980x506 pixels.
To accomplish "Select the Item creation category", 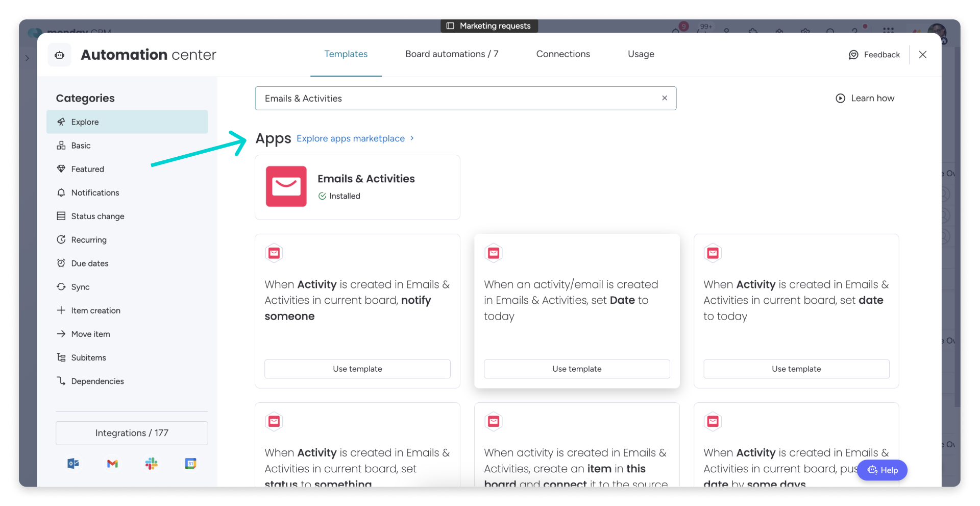I will click(127, 310).
